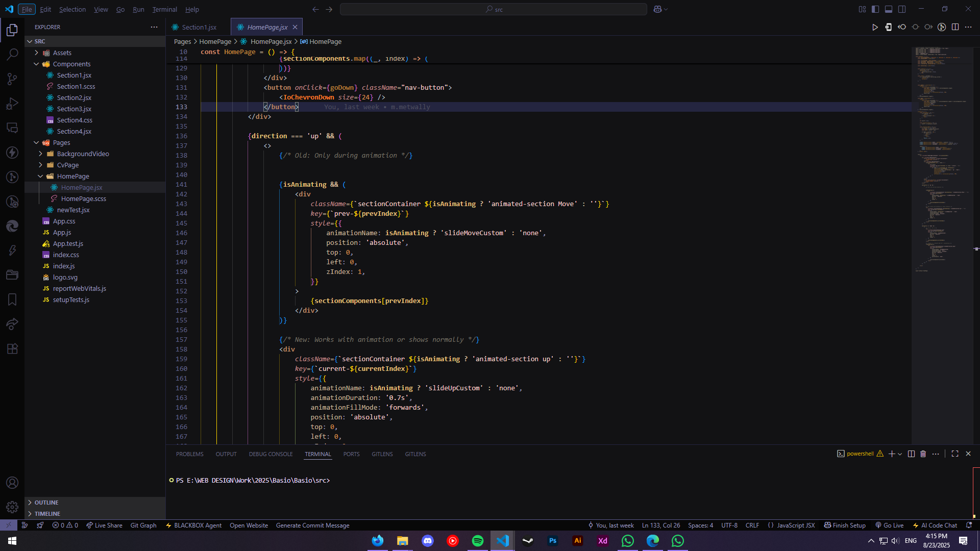Click the src command center search box
This screenshot has height=551, width=980.
tap(493, 9)
